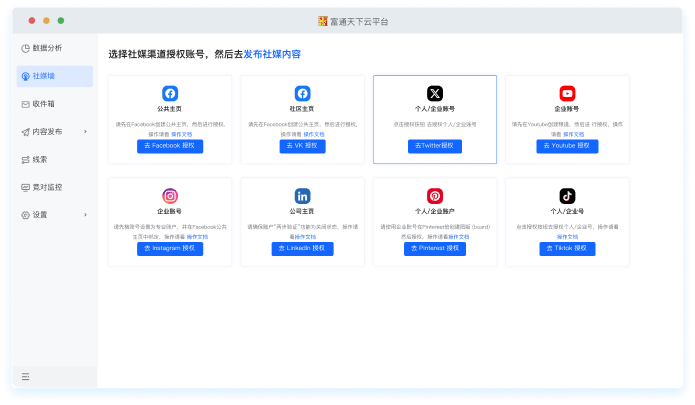695x405 pixels.
Task: Expand the 内容发布 submenu arrow
Action: point(85,131)
